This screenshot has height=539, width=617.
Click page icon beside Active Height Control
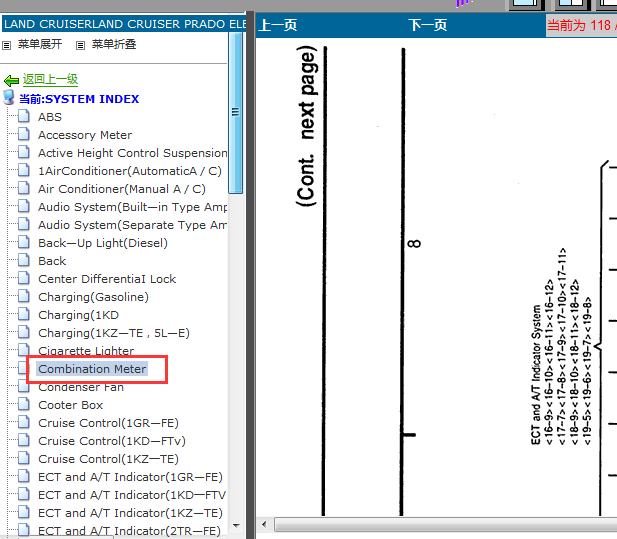pos(24,152)
